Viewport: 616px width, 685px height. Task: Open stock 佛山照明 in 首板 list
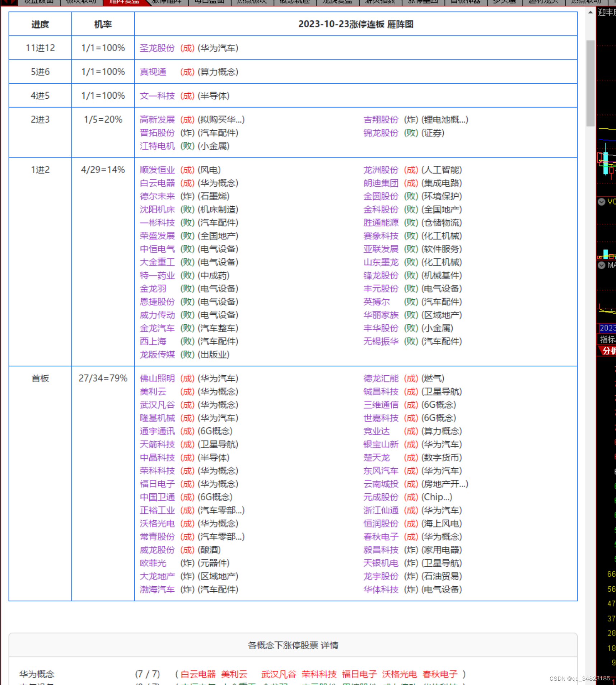tap(157, 379)
